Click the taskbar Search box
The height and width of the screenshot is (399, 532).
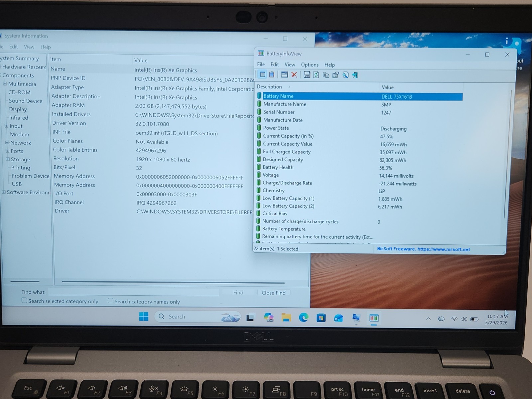click(x=198, y=317)
